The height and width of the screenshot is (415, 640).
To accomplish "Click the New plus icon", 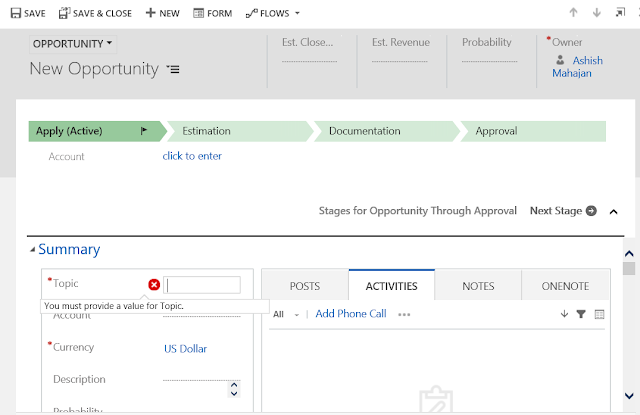I will pos(150,13).
